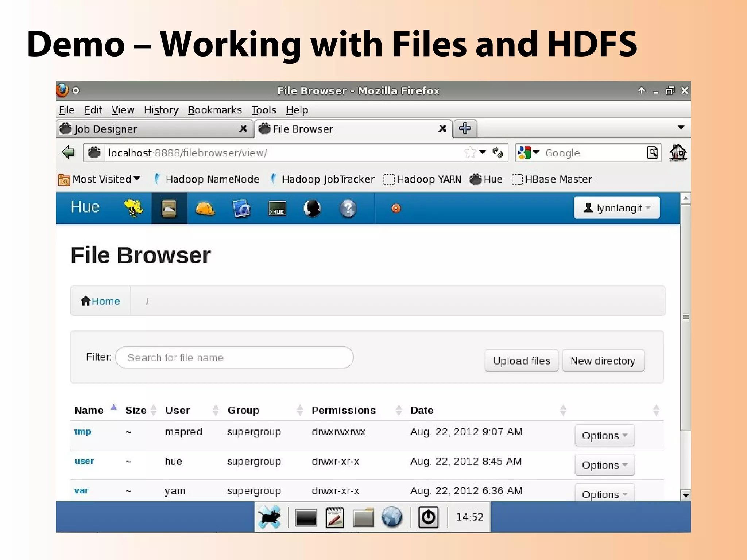Open the lynnlangit user dropdown

pyautogui.click(x=616, y=208)
